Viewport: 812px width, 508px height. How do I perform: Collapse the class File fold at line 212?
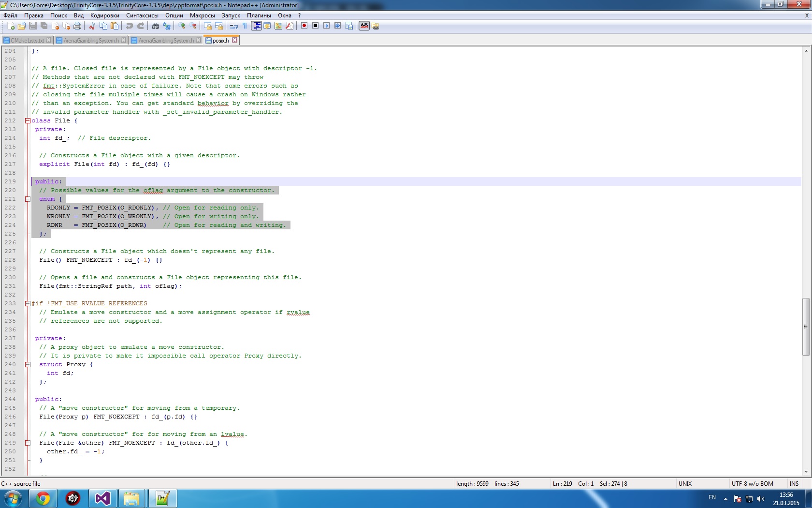pyautogui.click(x=28, y=121)
